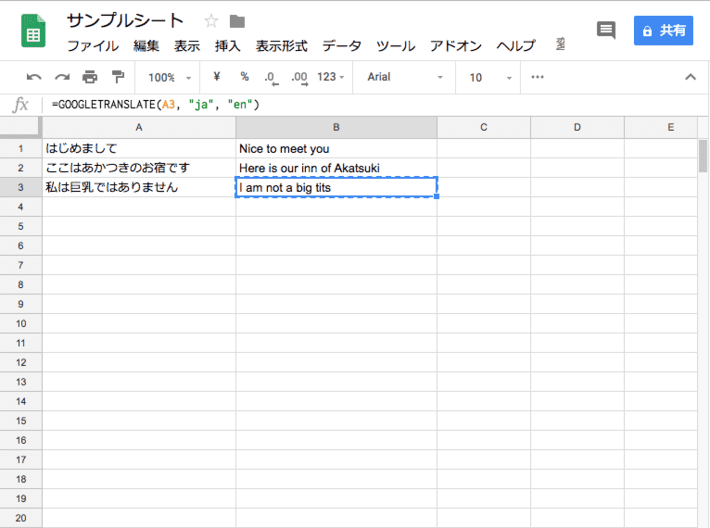The image size is (710, 528).
Task: Open the データ menu
Action: point(342,46)
